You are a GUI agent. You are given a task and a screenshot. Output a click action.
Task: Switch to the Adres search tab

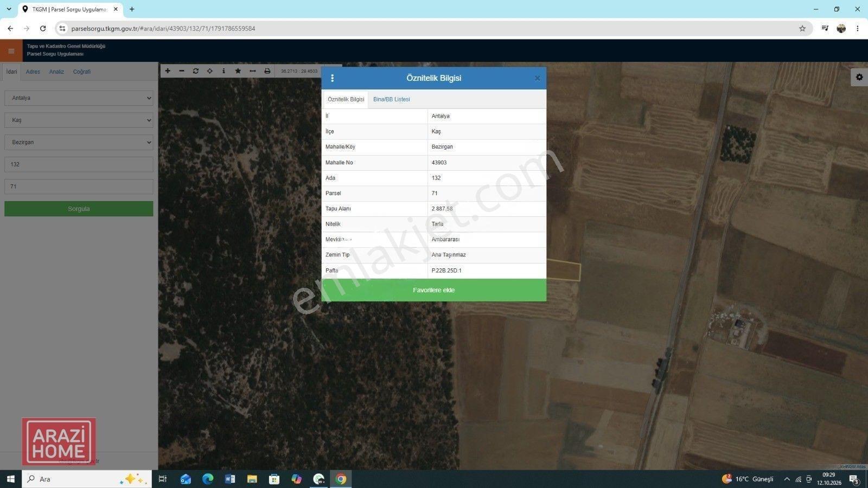click(x=33, y=72)
